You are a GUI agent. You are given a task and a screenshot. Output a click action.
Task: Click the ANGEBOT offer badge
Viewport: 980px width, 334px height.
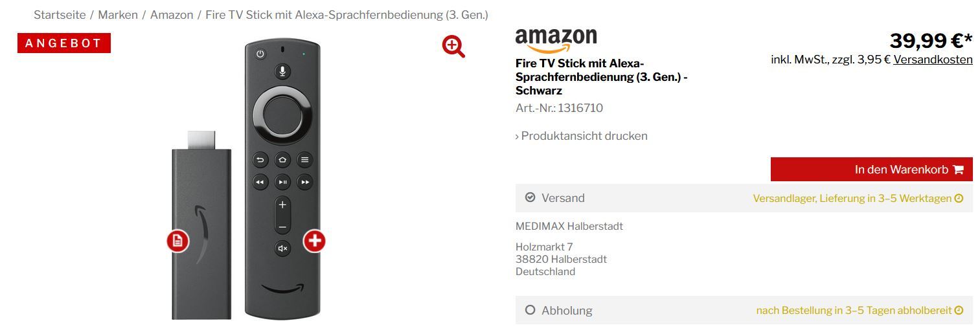coord(63,43)
